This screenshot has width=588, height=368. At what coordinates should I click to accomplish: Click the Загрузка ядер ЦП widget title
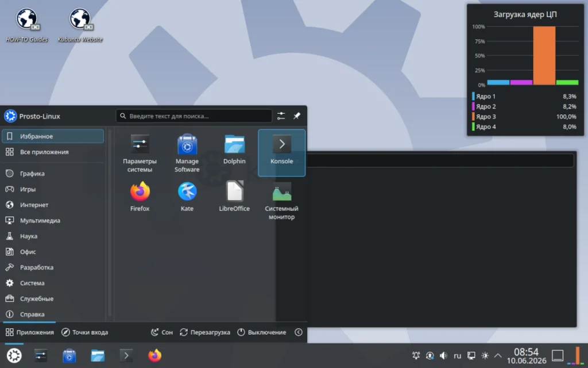pyautogui.click(x=525, y=14)
